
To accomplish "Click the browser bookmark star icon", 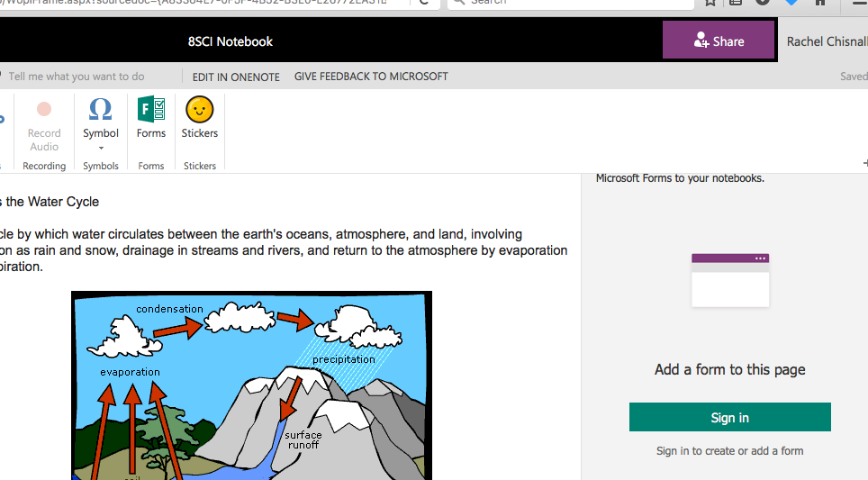I will coord(710,2).
